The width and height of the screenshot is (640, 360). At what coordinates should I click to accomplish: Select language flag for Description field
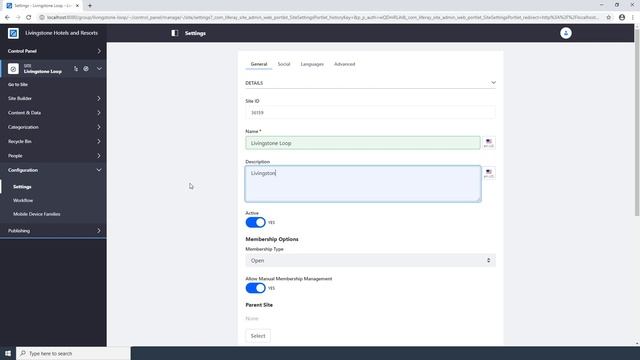click(x=489, y=173)
